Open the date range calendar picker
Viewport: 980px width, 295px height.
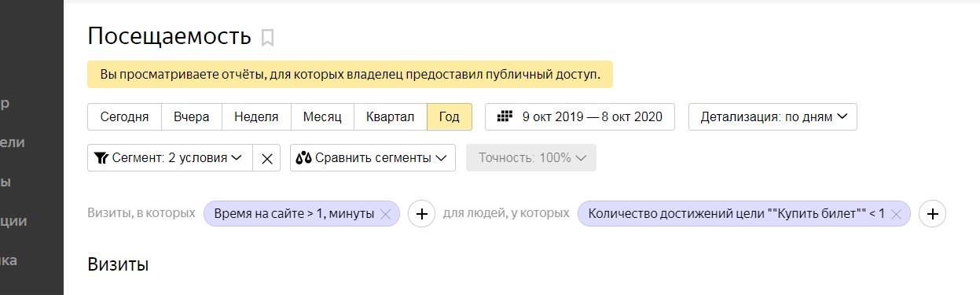coord(580,117)
